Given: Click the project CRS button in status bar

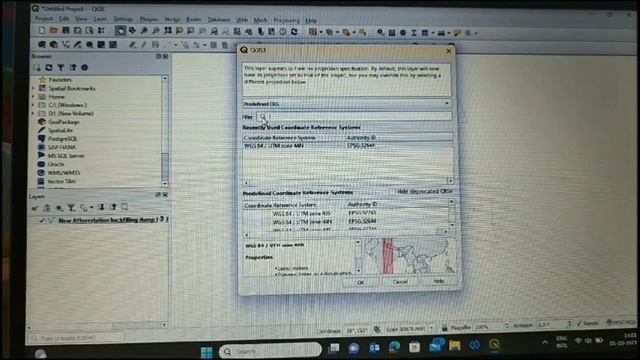Looking at the screenshot, I should (620, 322).
